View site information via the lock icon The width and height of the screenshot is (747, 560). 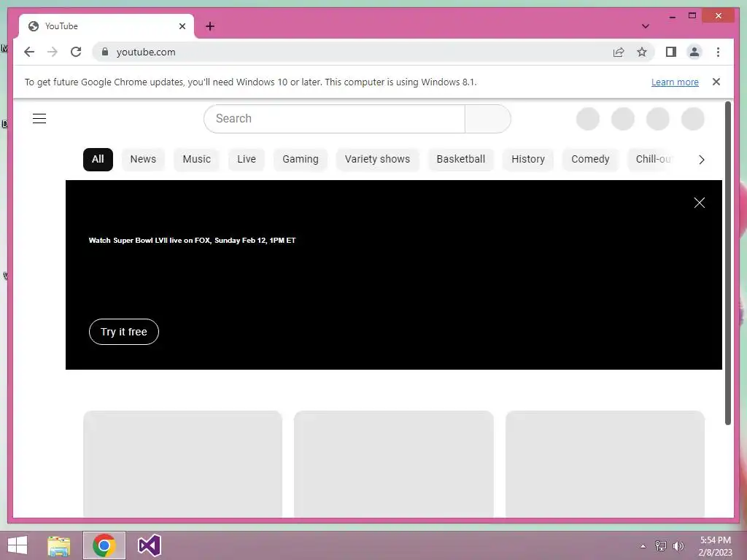(105, 52)
